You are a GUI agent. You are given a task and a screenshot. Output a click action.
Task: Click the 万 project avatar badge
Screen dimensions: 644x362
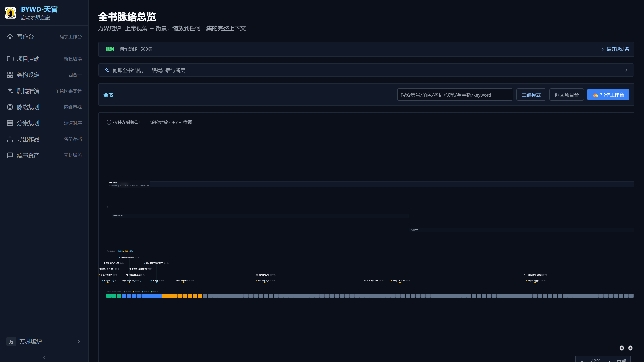pos(11,341)
